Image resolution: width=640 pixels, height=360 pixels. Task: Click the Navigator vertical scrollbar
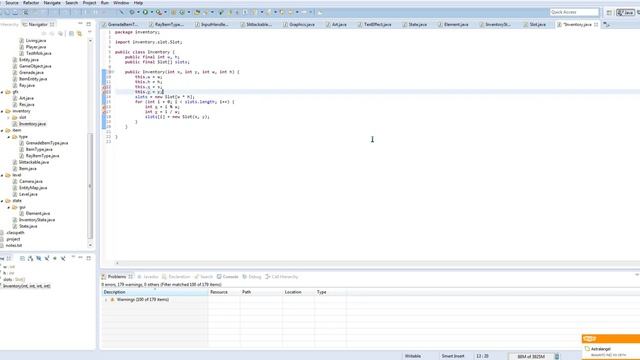pyautogui.click(x=90, y=186)
